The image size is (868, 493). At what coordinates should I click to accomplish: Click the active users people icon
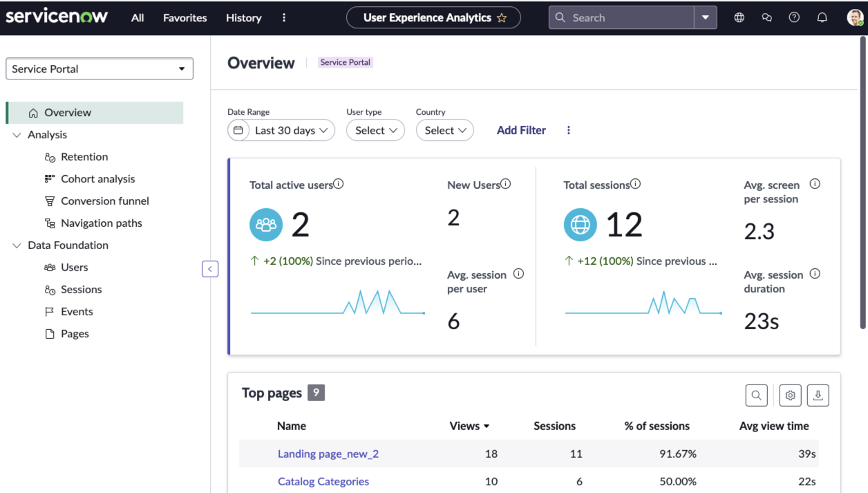pos(266,225)
